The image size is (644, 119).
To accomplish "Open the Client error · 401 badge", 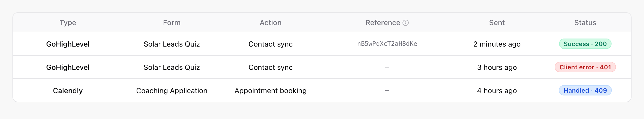I will pos(585,67).
